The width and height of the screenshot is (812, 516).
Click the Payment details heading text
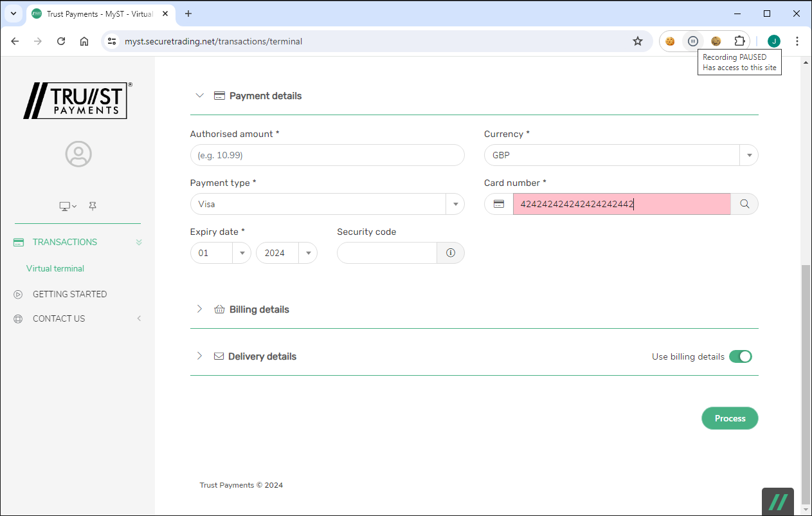click(266, 96)
